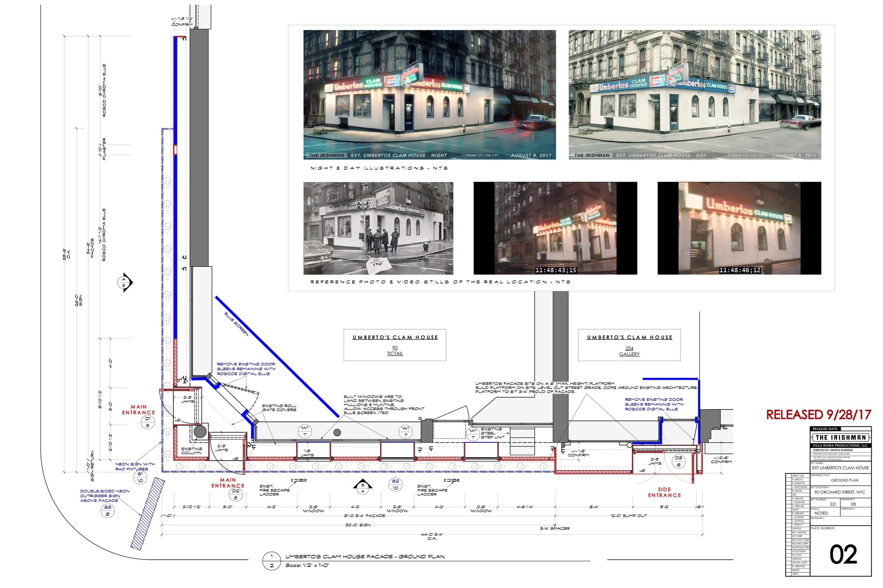Open the day illustration of Umbertos
The width and height of the screenshot is (883, 588).
694,95
